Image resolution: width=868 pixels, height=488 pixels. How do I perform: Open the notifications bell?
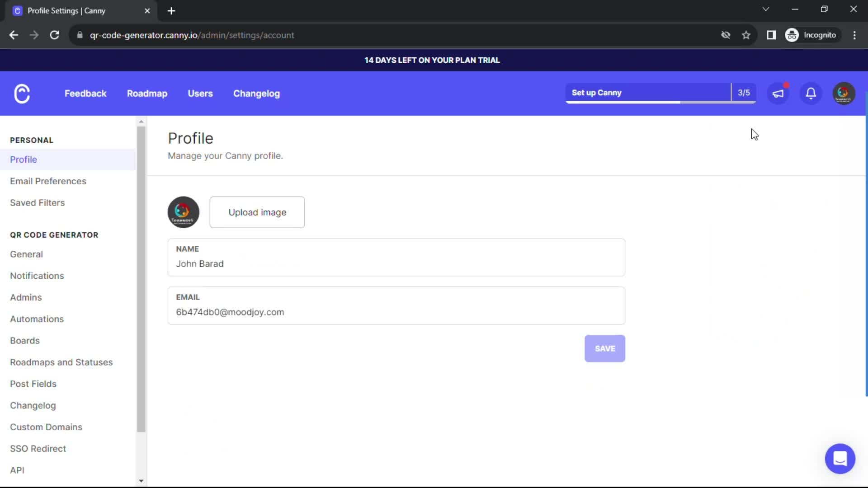click(811, 93)
